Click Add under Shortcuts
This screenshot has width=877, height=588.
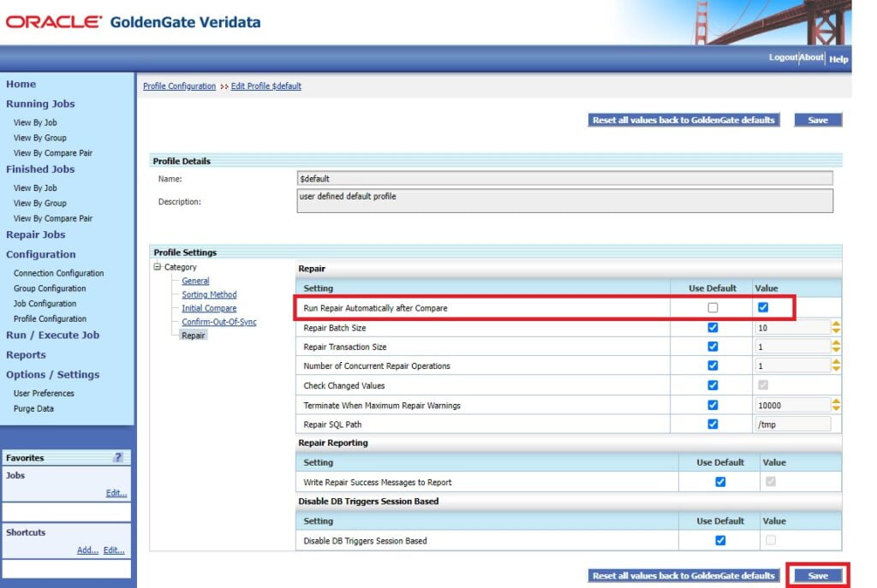tap(88, 549)
